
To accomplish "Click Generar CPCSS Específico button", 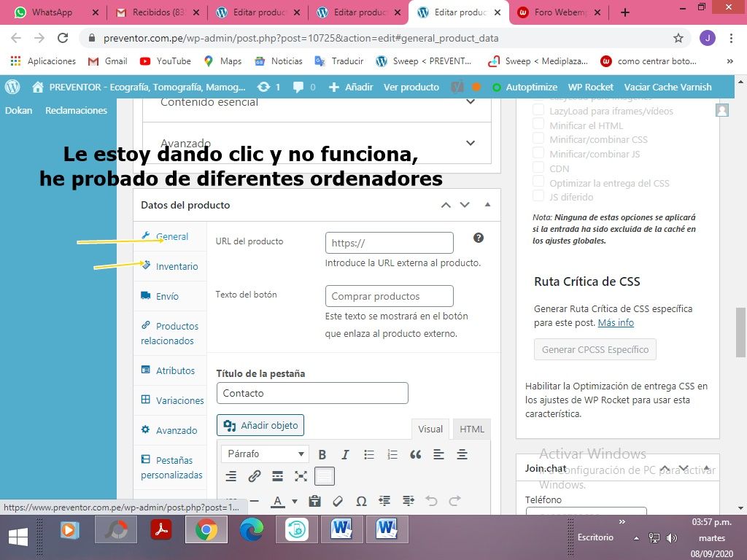I will point(595,349).
